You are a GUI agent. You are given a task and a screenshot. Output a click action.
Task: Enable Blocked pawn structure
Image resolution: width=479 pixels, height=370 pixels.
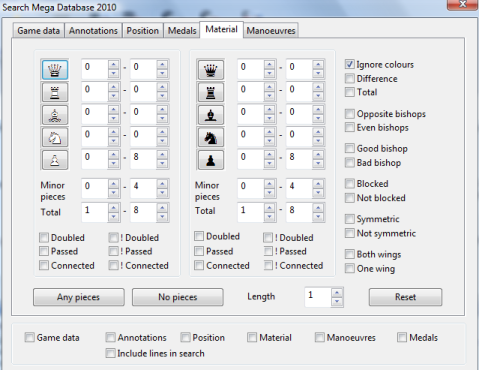point(349,183)
